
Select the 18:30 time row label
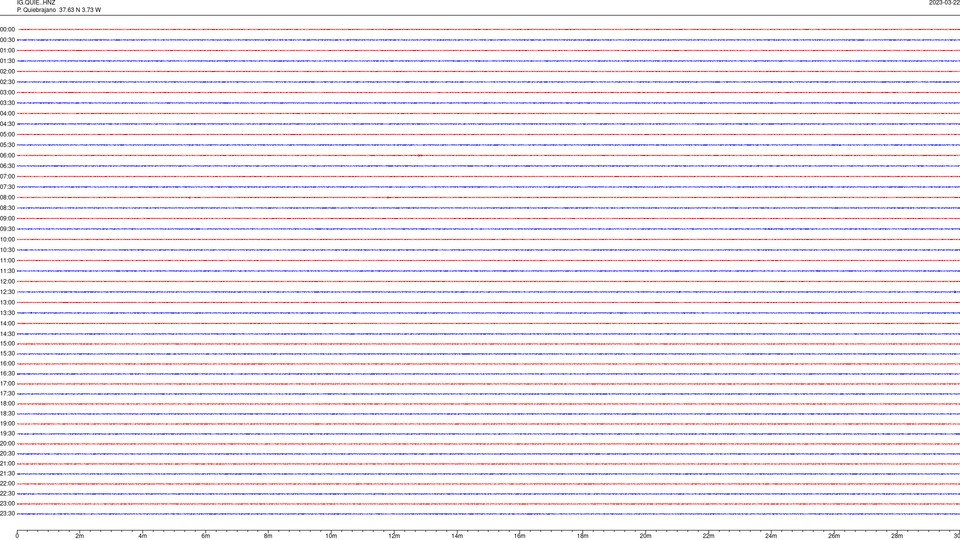7,414
